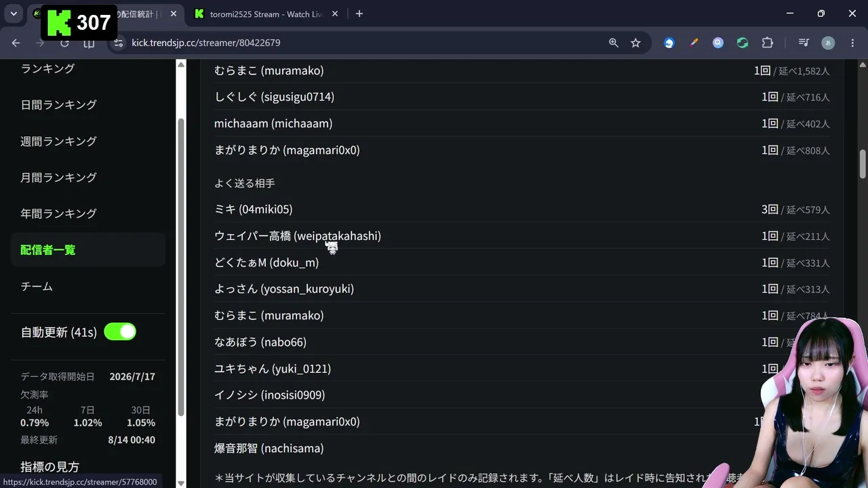Viewport: 868px width, 488px height.
Task: Click the sidebar scrollbar down arrow
Action: click(x=180, y=483)
